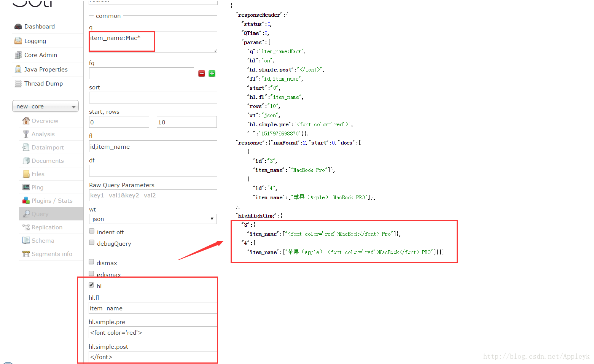
Task: Click the df input field
Action: click(153, 171)
